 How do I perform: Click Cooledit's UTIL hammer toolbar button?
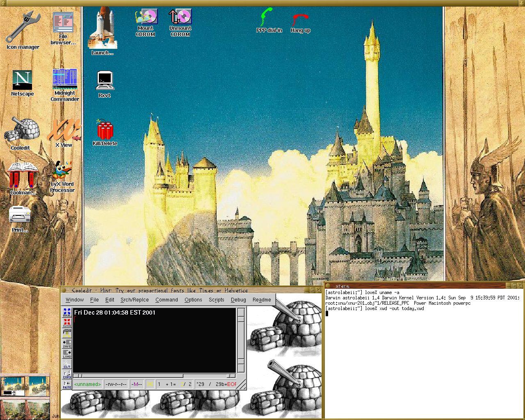click(x=67, y=333)
